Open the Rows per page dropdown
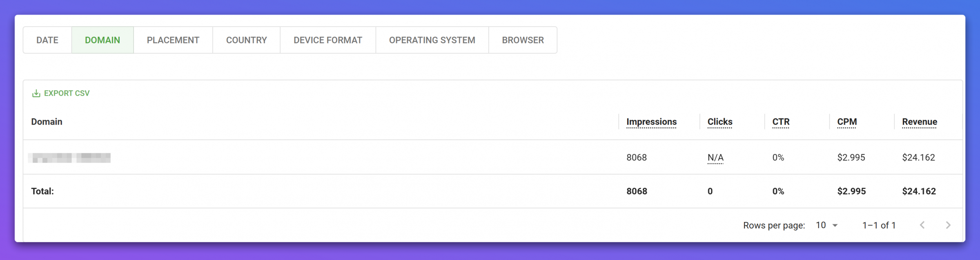Image resolution: width=980 pixels, height=260 pixels. [826, 225]
